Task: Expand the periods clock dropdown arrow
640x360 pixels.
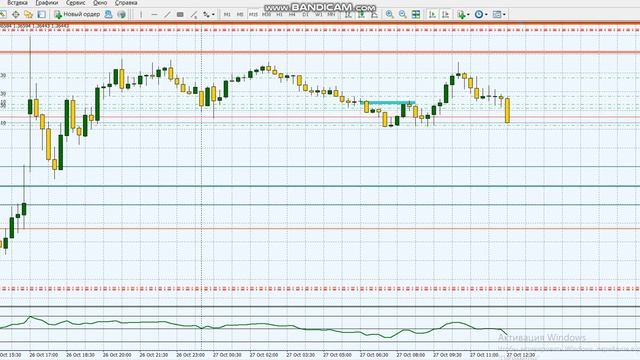Action: pos(486,15)
